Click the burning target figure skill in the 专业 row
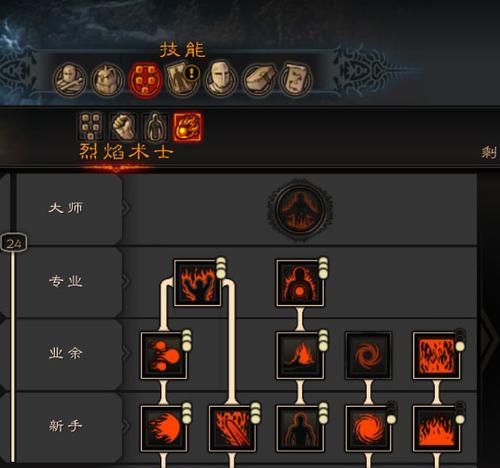The height and width of the screenshot is (468, 500). 300,283
